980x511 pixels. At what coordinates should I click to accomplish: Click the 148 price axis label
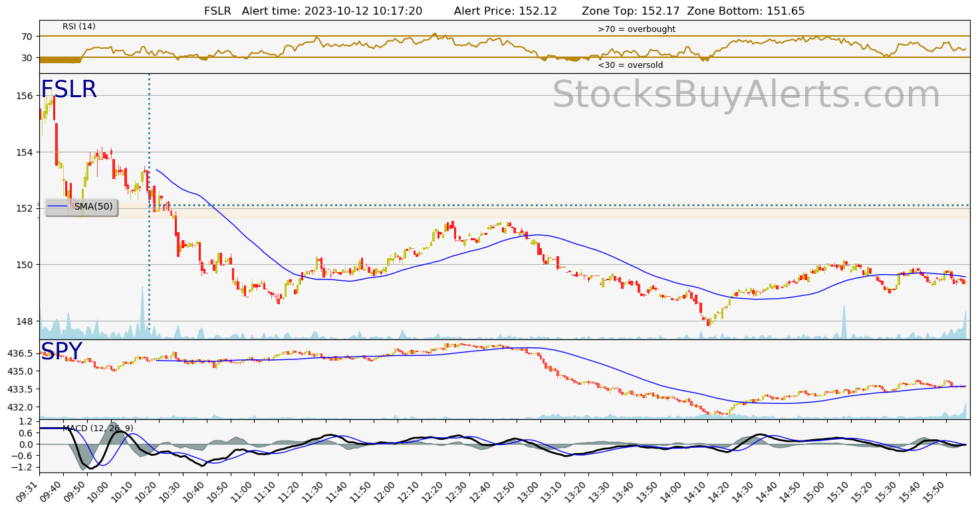pyautogui.click(x=25, y=321)
